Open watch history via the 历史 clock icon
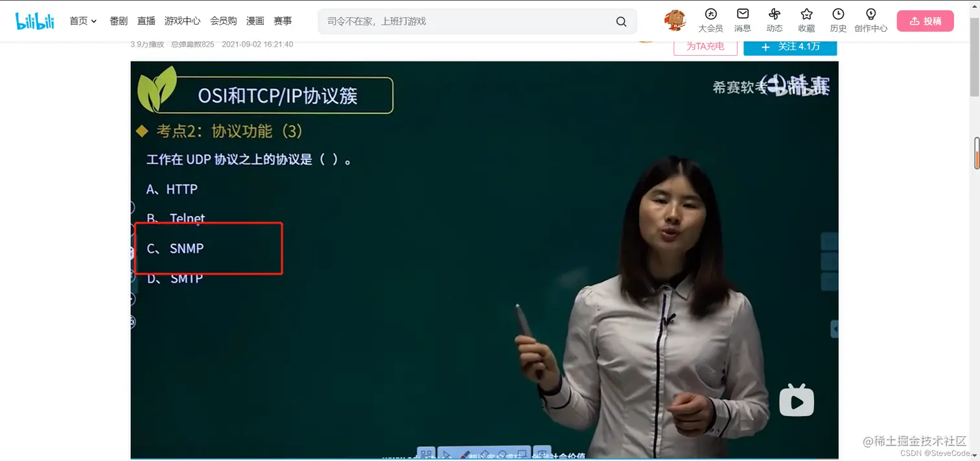 tap(837, 19)
